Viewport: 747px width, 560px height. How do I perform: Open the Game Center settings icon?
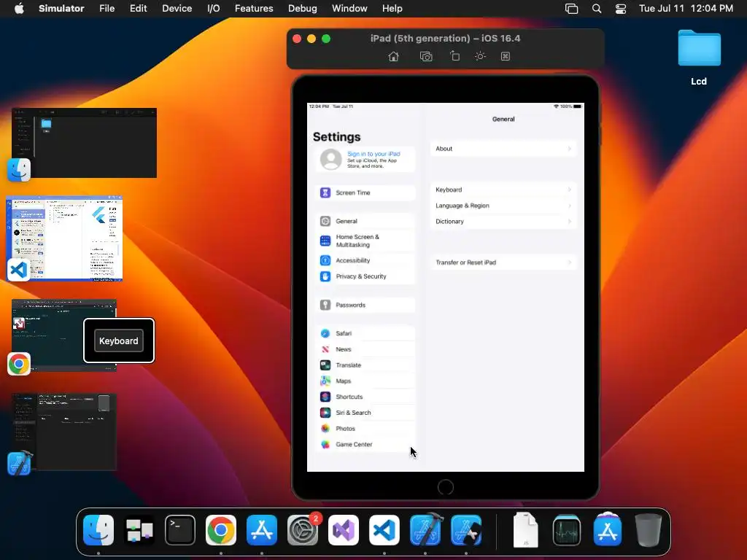click(325, 444)
